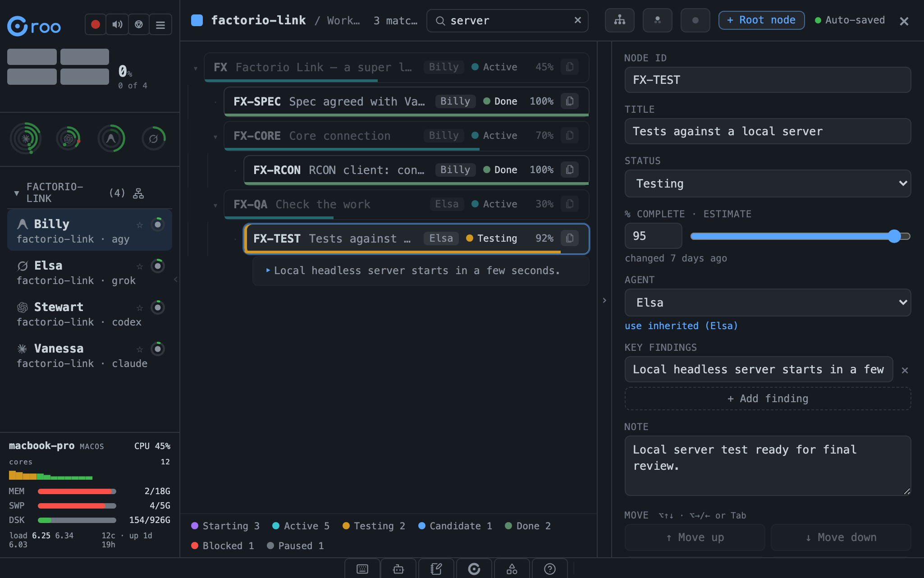Star the Billy agent
Image resolution: width=924 pixels, height=578 pixels.
[x=140, y=225]
